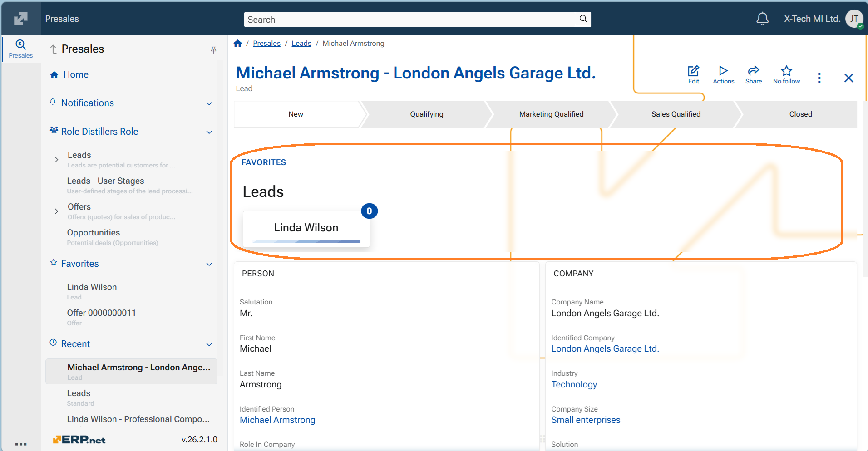Select the Sales Qualified stage
The height and width of the screenshot is (451, 868).
[x=676, y=114]
